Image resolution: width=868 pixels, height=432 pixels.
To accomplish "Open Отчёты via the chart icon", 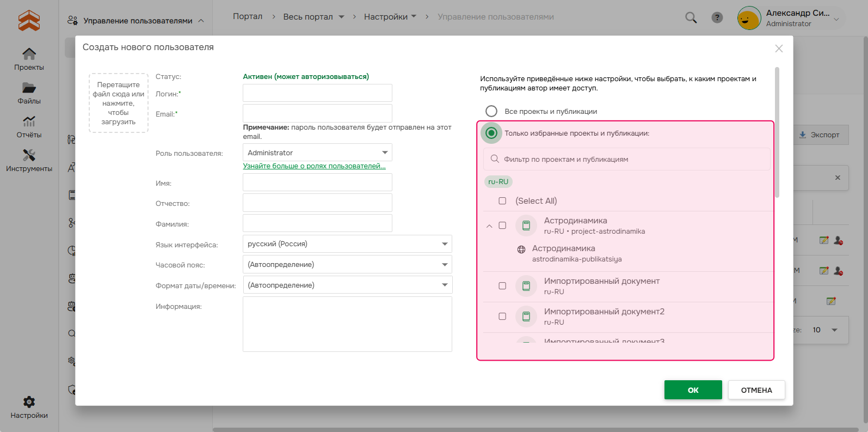I will pyautogui.click(x=29, y=121).
